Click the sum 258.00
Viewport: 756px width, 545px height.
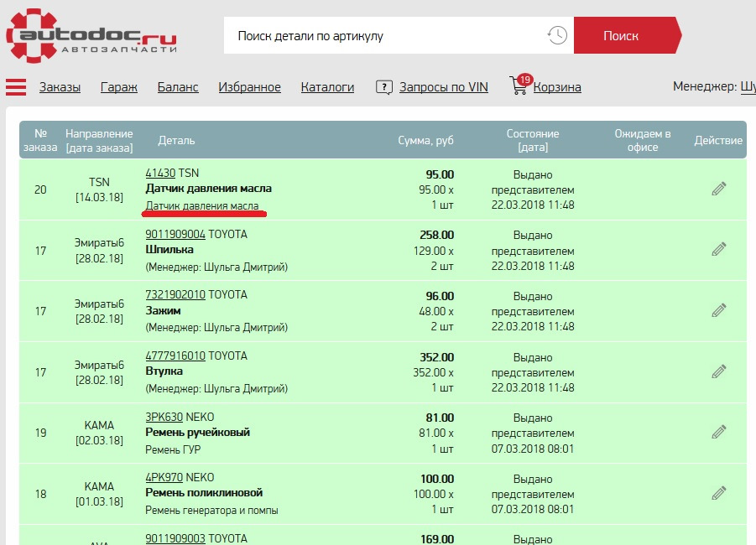pos(437,235)
